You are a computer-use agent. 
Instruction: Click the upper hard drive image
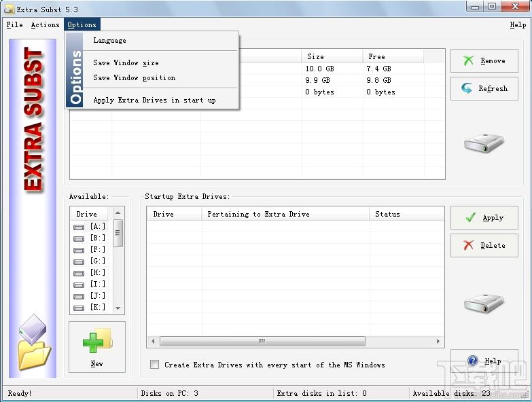(484, 143)
